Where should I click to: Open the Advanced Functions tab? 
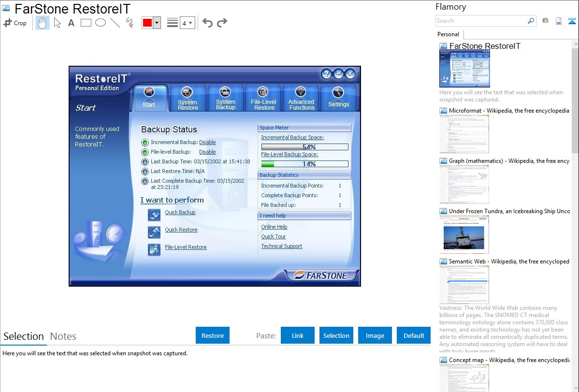[301, 98]
